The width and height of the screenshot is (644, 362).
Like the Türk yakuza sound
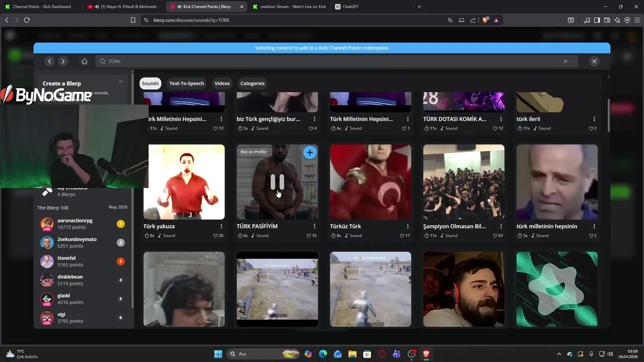(x=215, y=235)
